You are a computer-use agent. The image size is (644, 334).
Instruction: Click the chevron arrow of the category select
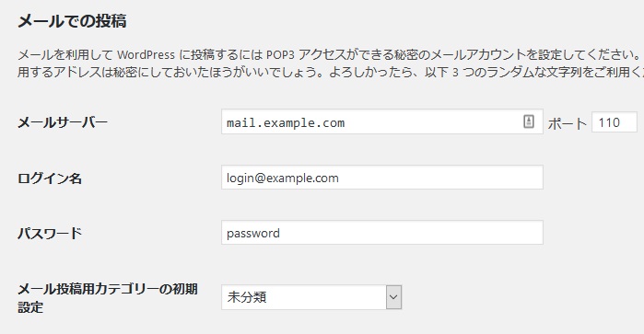click(x=393, y=297)
